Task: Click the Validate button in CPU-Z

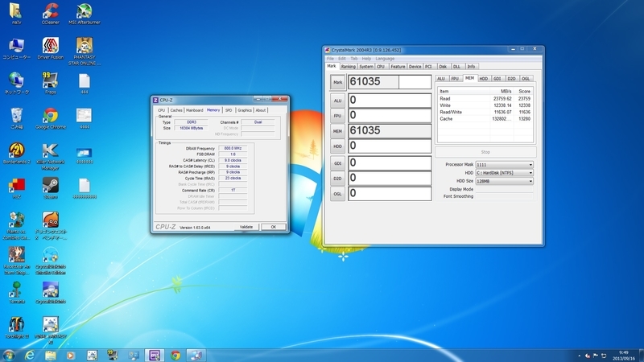Action: point(246,227)
